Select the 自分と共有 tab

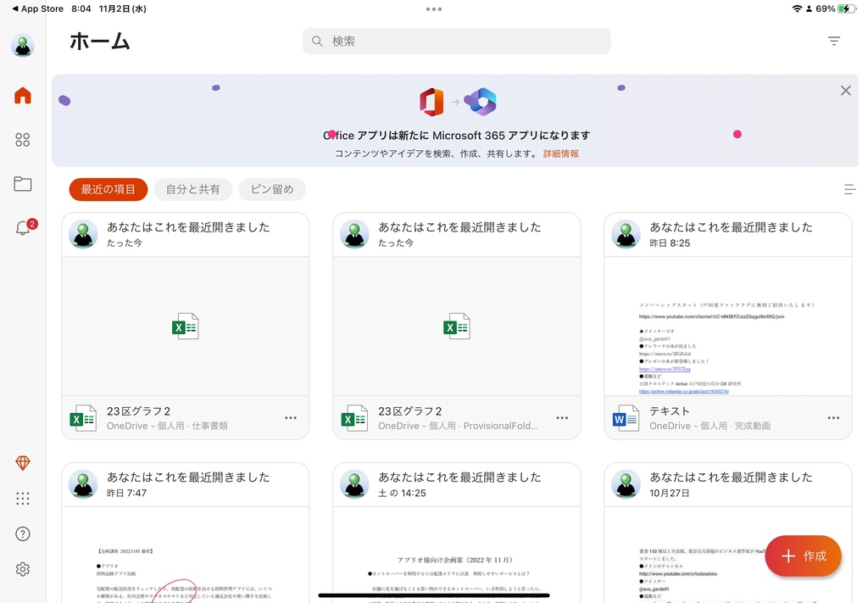tap(192, 189)
